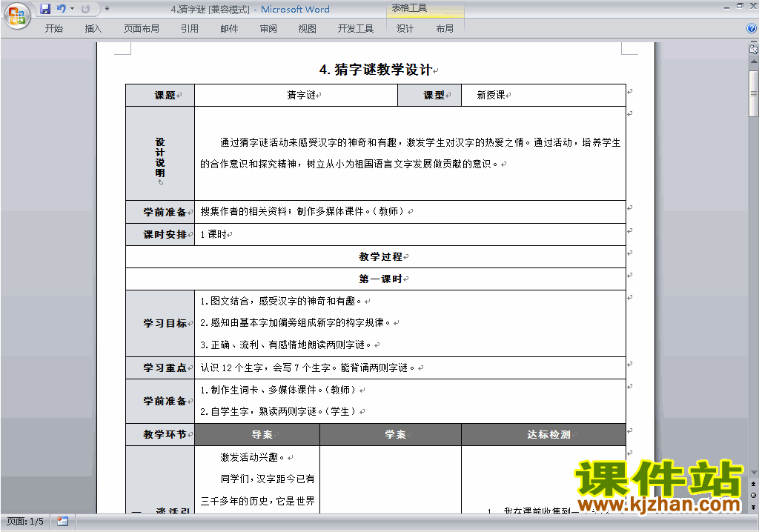Switch to the 开始 ribbon tab
759x532 pixels.
pos(53,29)
